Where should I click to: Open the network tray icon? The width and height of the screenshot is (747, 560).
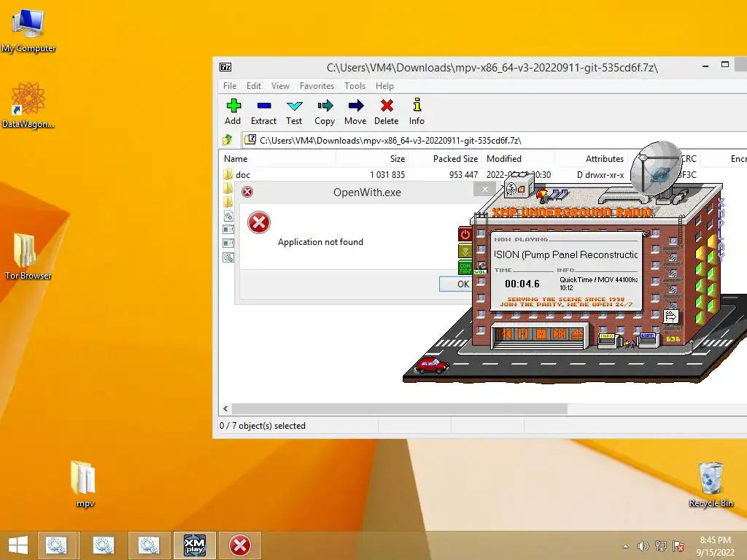point(661,546)
